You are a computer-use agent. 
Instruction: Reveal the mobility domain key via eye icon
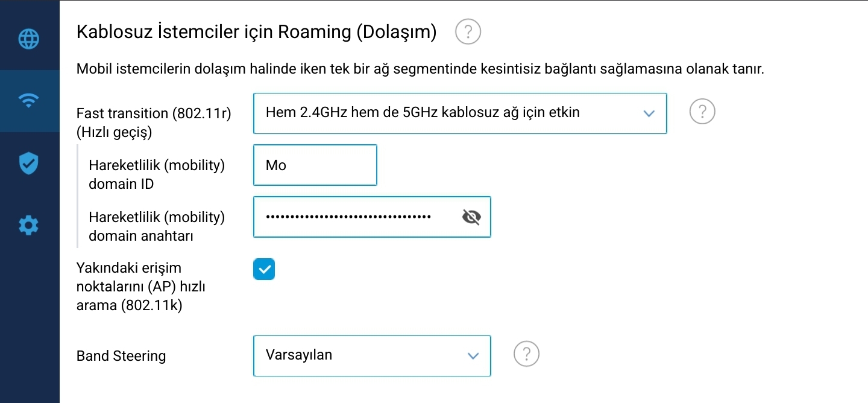pos(471,217)
